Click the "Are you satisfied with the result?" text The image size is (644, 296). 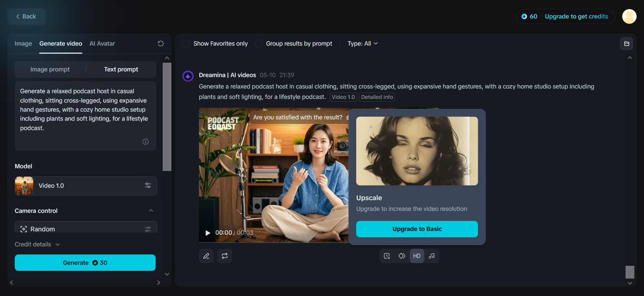298,117
